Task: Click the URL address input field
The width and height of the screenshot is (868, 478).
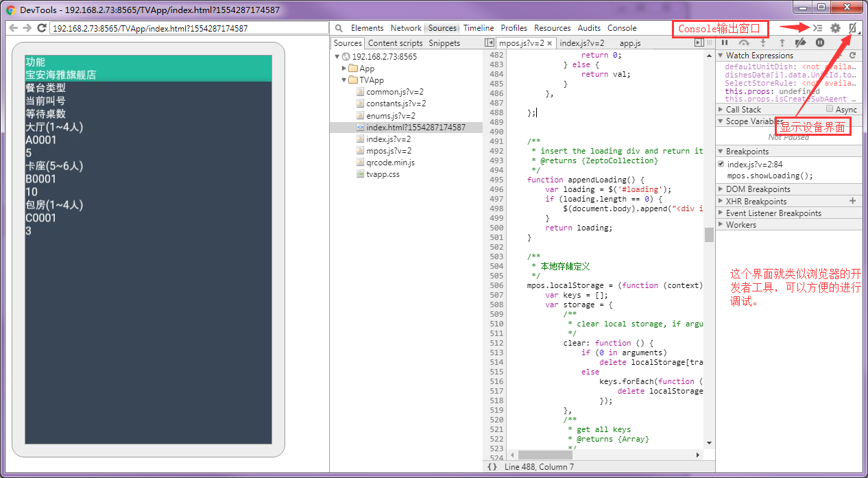Action: coord(189,28)
